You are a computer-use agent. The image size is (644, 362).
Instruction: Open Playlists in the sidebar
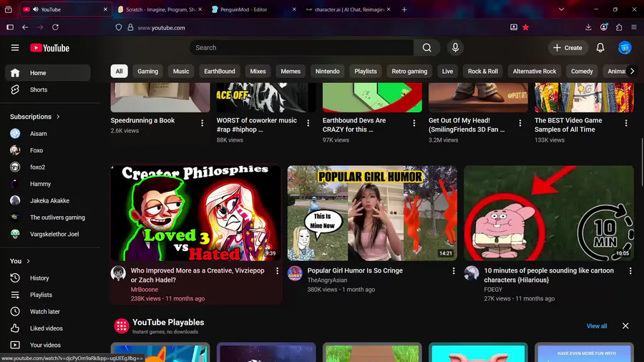48,295
